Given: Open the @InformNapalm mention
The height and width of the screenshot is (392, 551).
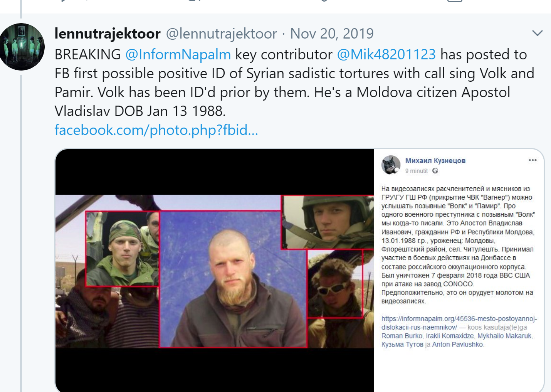Looking at the screenshot, I should point(178,54).
